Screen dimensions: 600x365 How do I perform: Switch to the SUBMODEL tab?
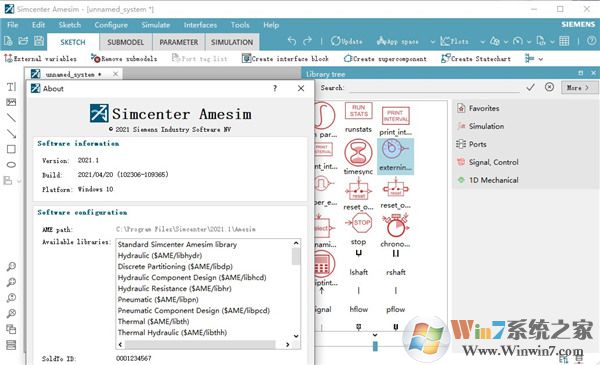(x=126, y=42)
